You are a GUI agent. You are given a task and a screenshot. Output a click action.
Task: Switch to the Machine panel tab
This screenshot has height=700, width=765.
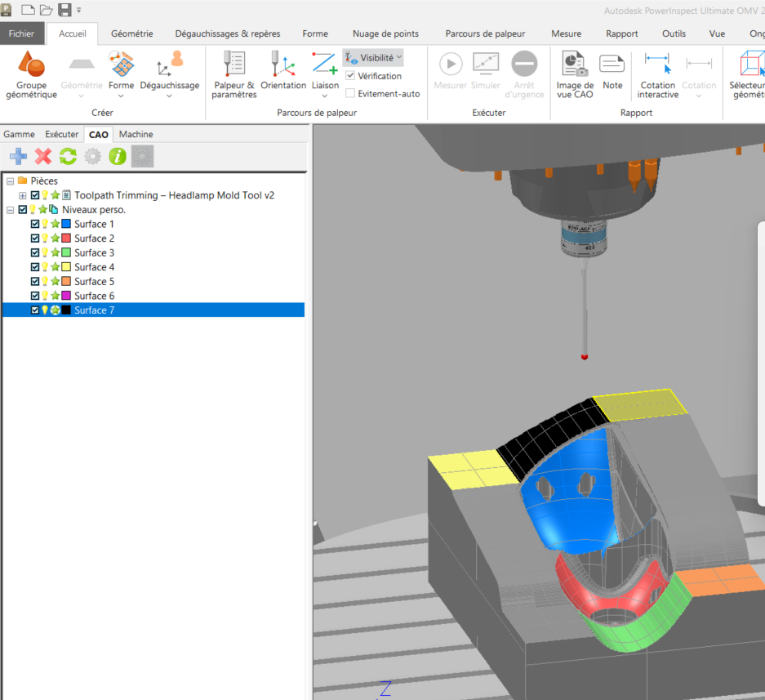(136, 134)
